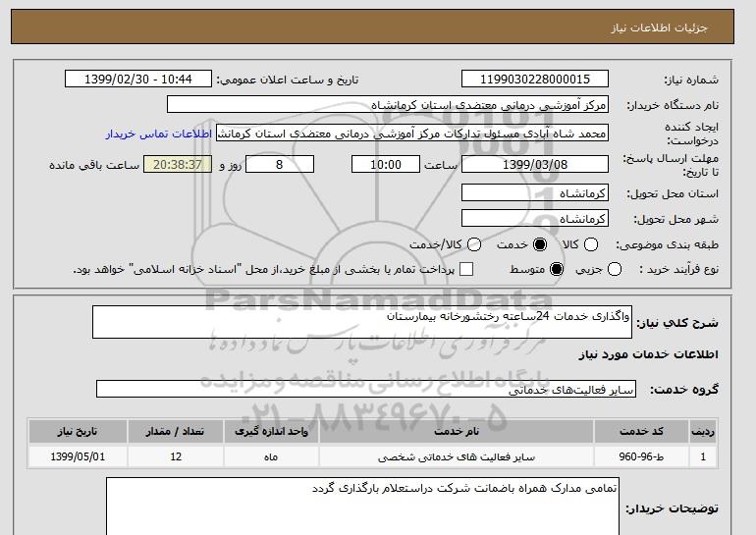Viewport: 756px width, 535px height.
Task: Click the buyer notes textarea تمامی مدارک
Action: click(362, 507)
